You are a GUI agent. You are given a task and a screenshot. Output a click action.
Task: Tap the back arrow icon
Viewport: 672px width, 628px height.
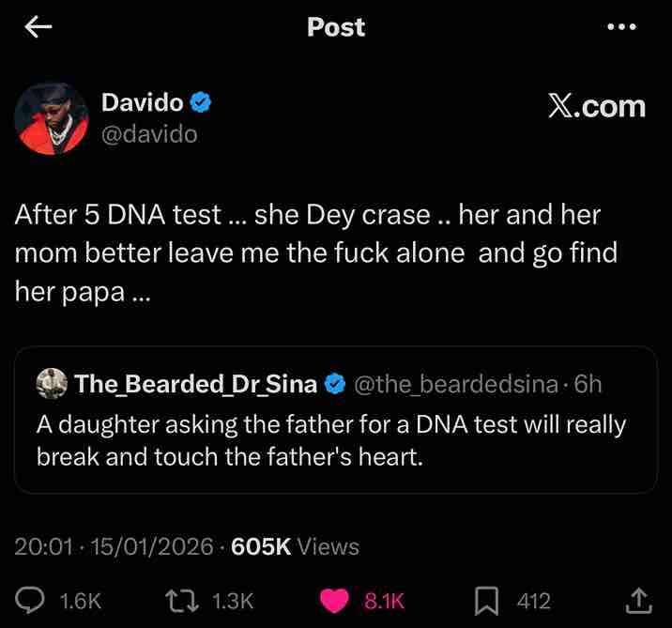pyautogui.click(x=38, y=27)
